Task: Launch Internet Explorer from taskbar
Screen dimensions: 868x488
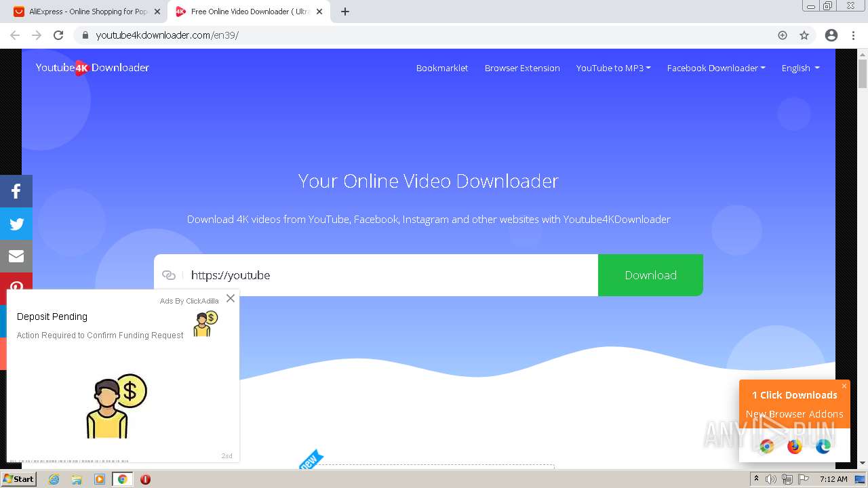Action: (x=54, y=479)
